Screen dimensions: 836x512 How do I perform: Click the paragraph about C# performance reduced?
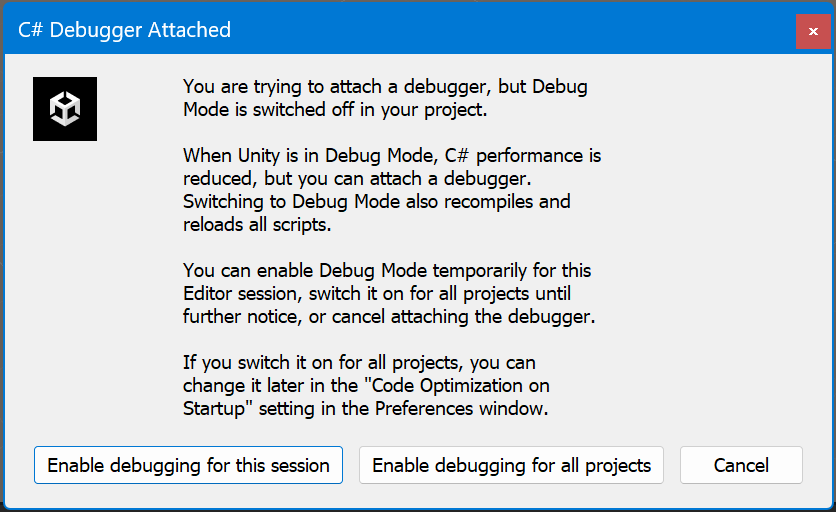[x=390, y=190]
